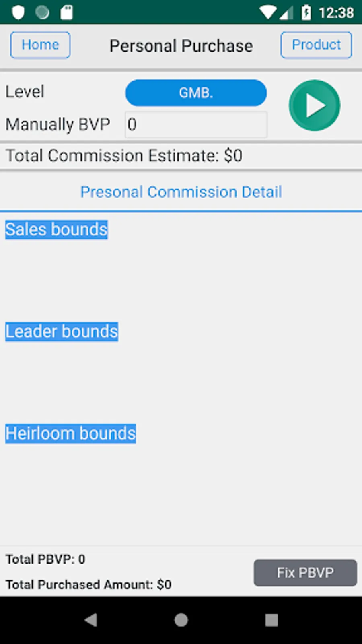Tap the Personal Purchase title

click(x=181, y=46)
